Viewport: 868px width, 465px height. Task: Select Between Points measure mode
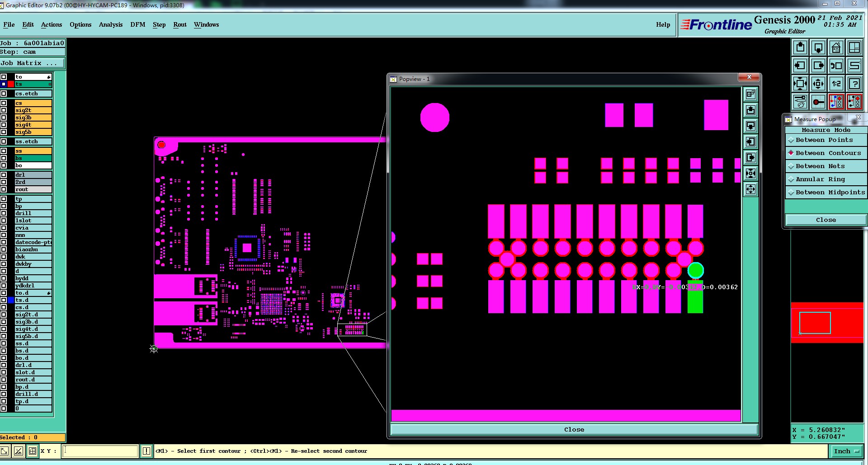826,140
